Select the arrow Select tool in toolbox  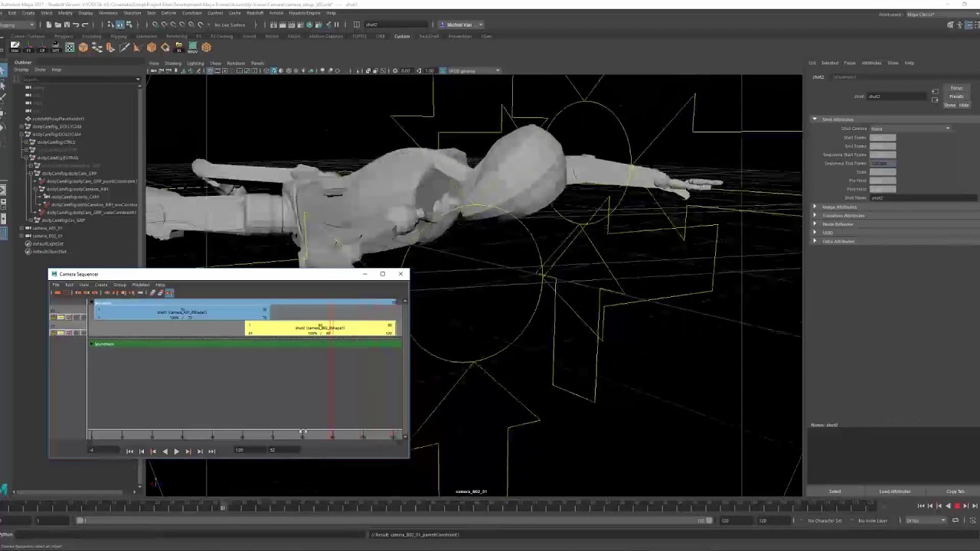(x=3, y=70)
